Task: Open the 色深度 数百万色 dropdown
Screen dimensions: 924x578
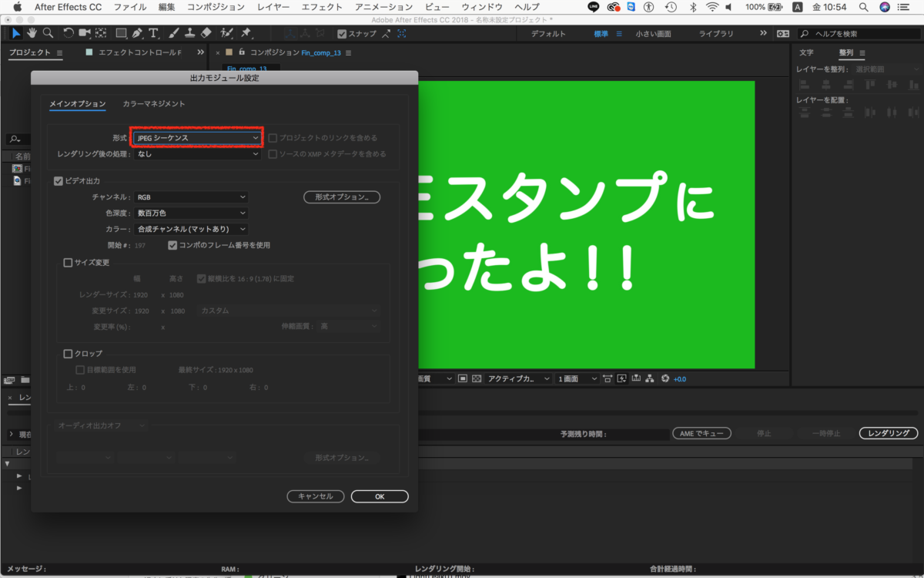Action: coord(191,213)
